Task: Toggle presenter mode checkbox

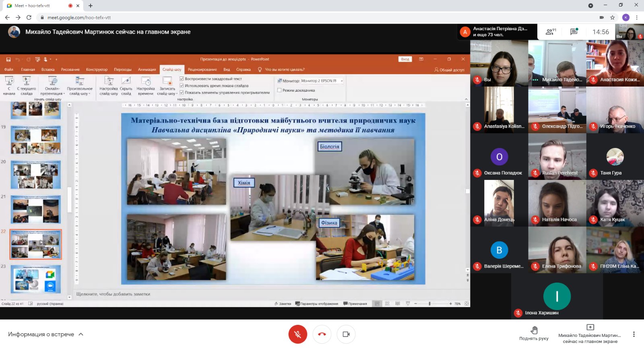Action: [x=279, y=90]
